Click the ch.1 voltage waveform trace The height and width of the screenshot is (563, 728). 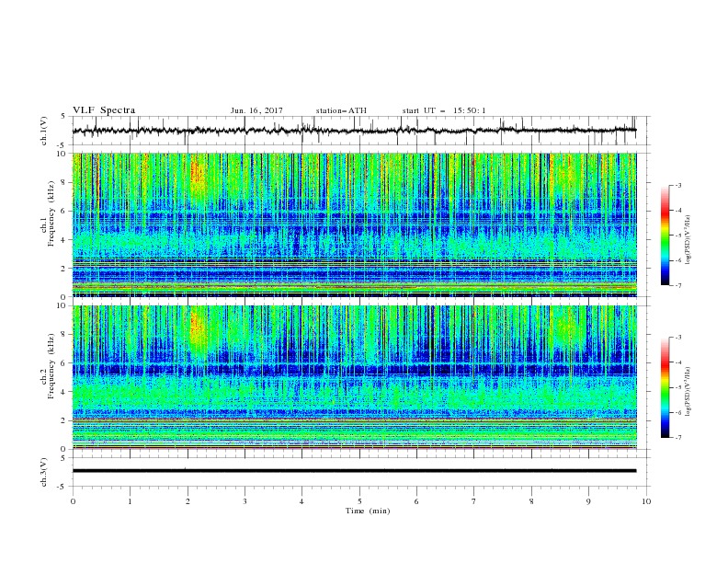pos(354,131)
